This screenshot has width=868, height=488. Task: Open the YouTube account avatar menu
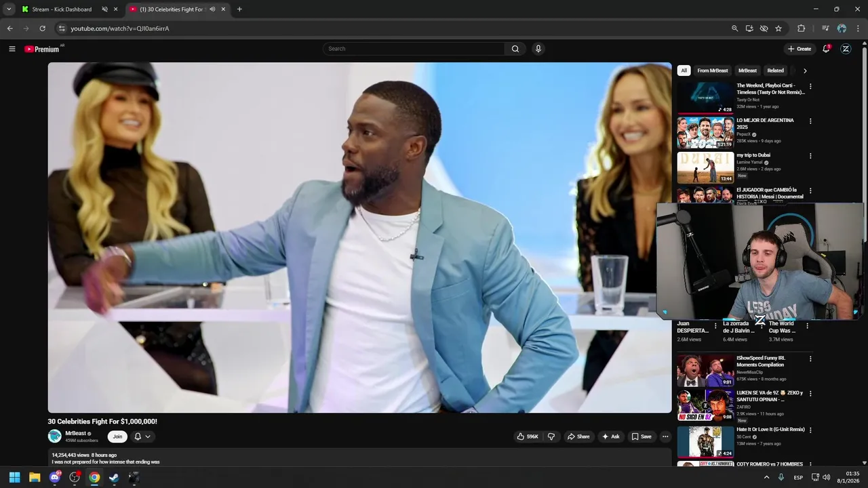point(846,49)
